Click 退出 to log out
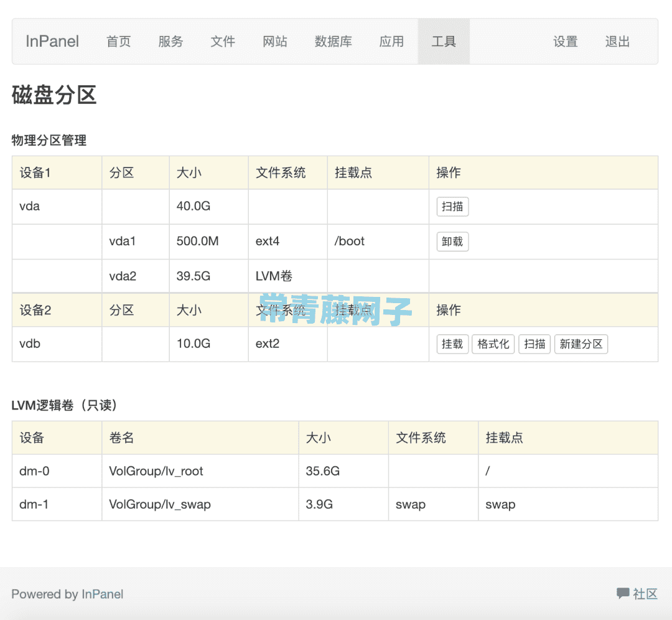Image resolution: width=672 pixels, height=620 pixels. (x=617, y=42)
